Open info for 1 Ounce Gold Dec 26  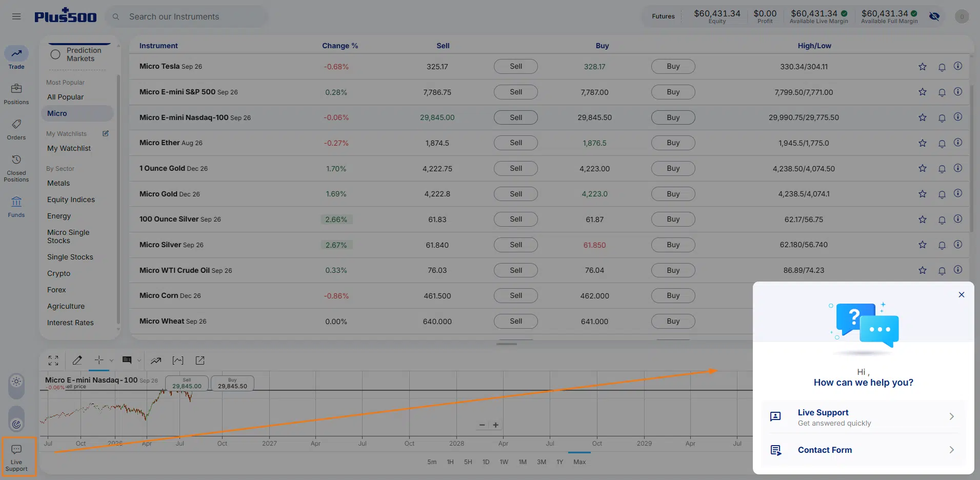coord(958,168)
